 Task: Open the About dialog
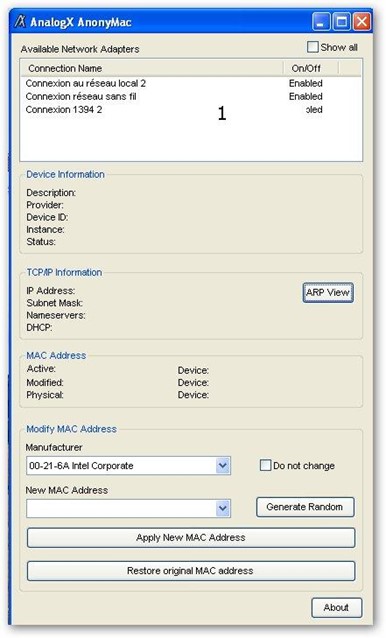click(x=336, y=607)
